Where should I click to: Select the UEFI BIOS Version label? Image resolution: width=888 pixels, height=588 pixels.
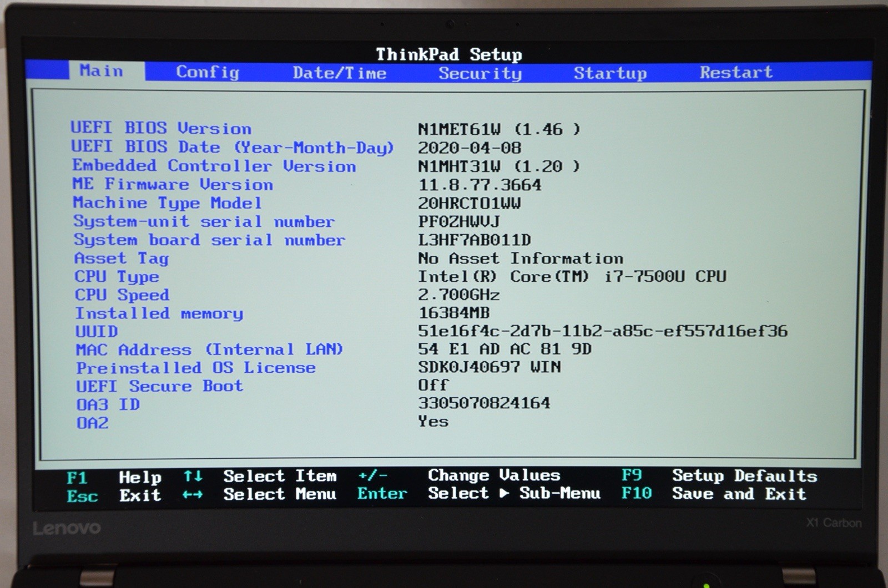[x=161, y=128]
